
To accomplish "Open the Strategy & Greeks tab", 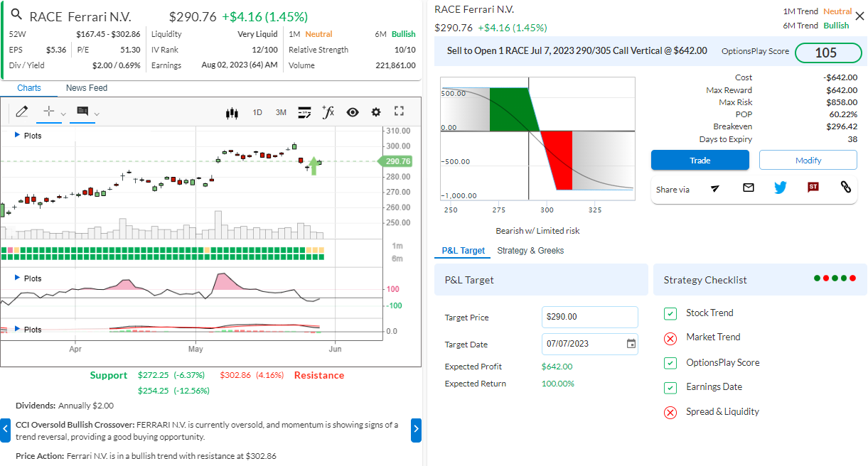I will pos(530,251).
